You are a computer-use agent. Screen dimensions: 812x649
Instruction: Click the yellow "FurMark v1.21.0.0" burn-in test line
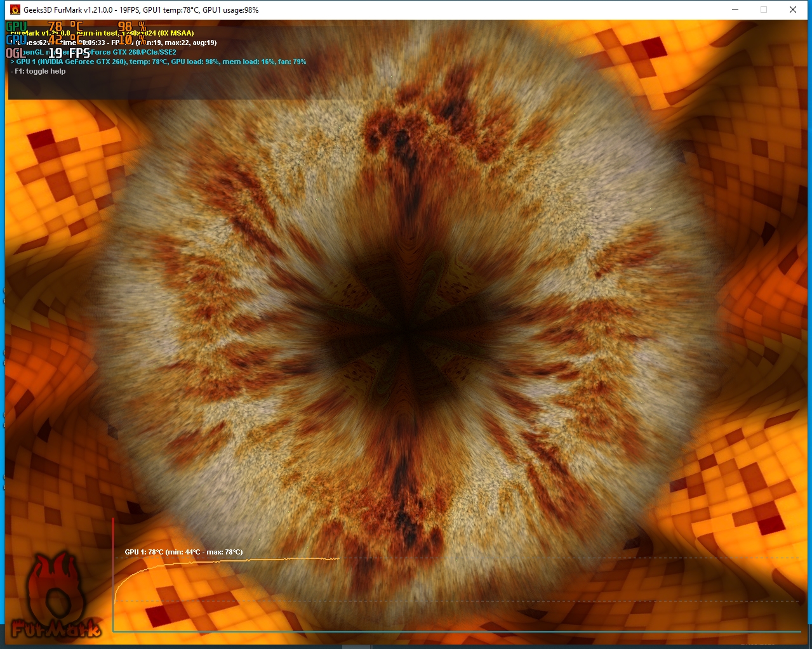click(102, 33)
